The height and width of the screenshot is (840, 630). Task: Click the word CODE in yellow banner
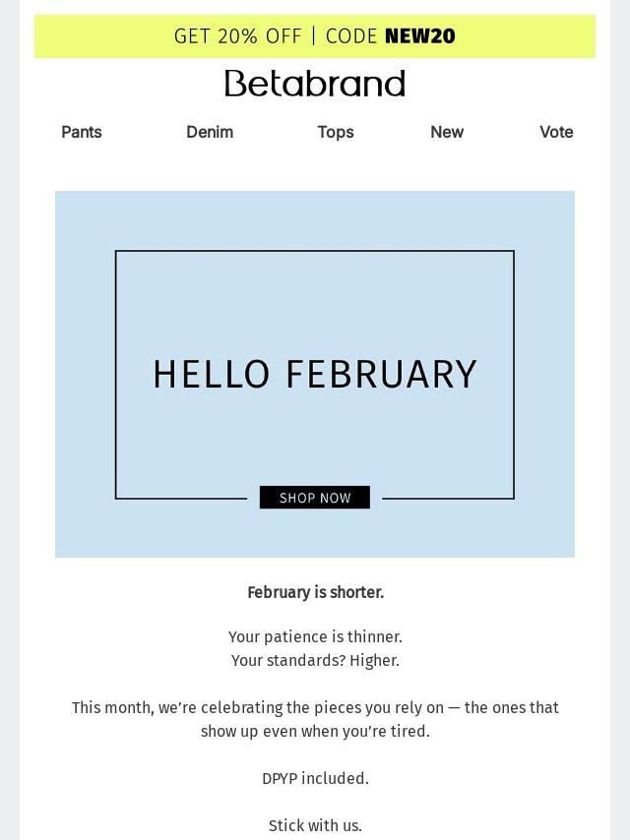[351, 36]
